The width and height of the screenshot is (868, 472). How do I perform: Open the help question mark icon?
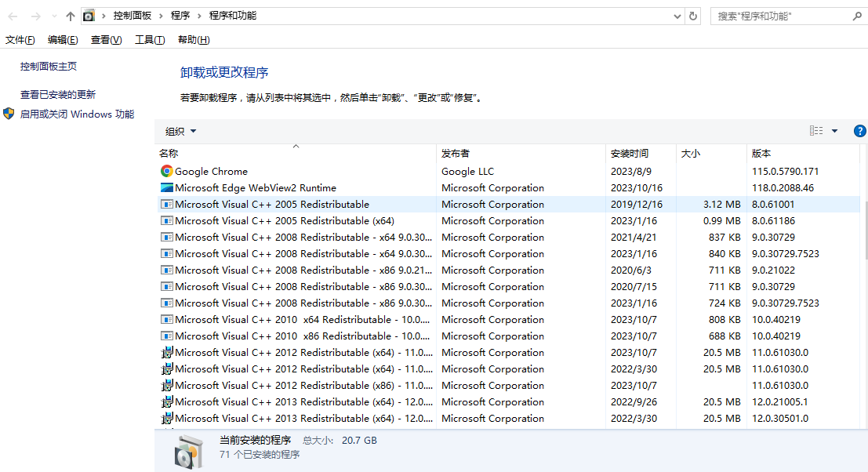pyautogui.click(x=859, y=131)
